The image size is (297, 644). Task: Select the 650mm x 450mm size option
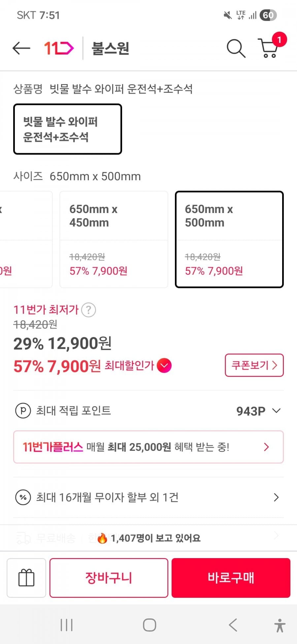pos(114,239)
